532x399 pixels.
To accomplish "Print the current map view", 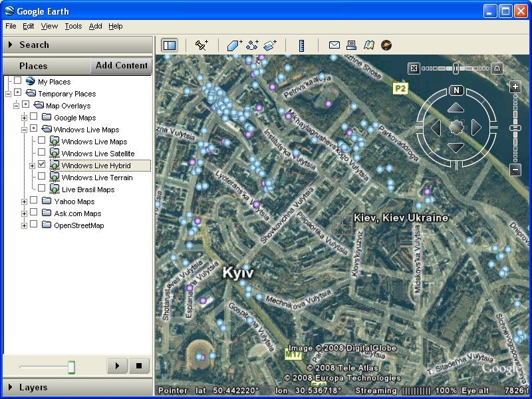I will [x=351, y=45].
